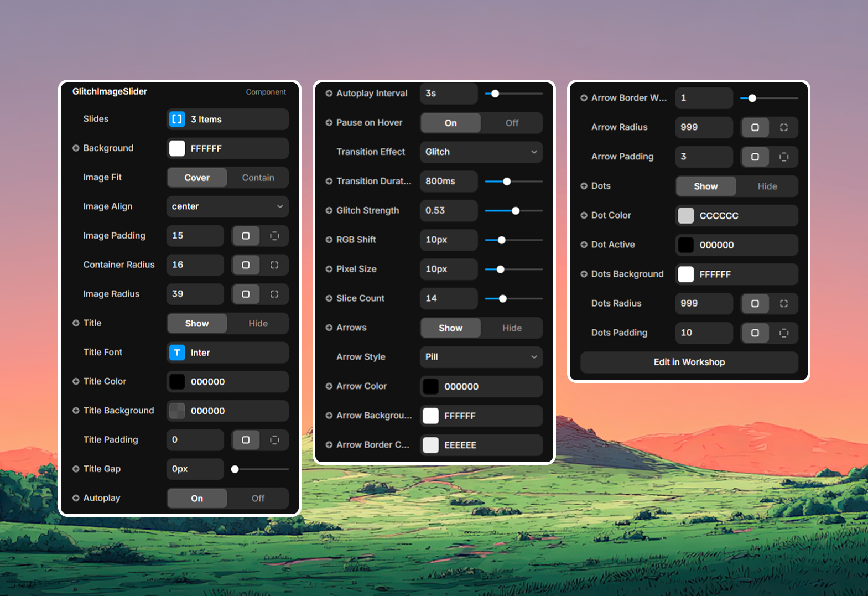Open the Dot Color CCCCCC swatch
The width and height of the screenshot is (868, 596).
click(686, 216)
